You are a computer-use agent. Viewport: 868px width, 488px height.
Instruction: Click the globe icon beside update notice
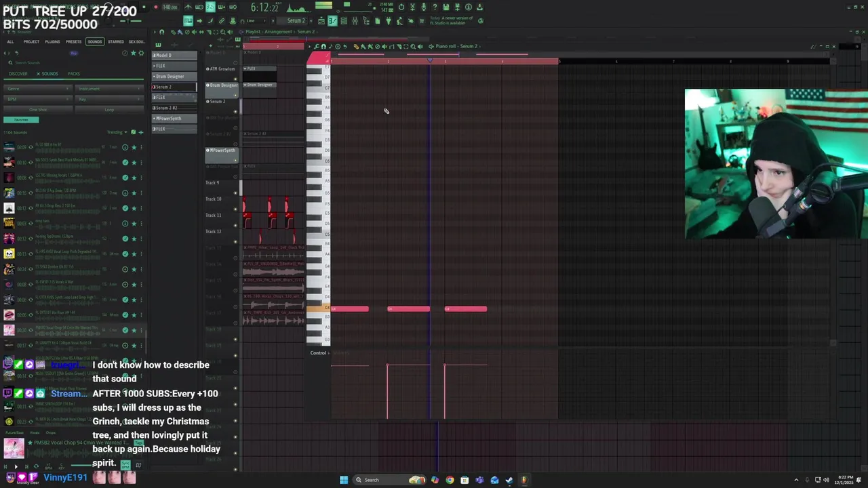coord(480,20)
